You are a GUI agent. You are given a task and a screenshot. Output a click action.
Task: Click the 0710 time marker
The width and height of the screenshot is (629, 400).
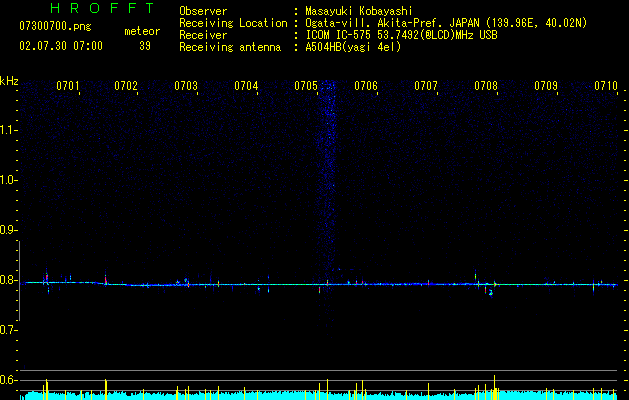click(x=606, y=86)
